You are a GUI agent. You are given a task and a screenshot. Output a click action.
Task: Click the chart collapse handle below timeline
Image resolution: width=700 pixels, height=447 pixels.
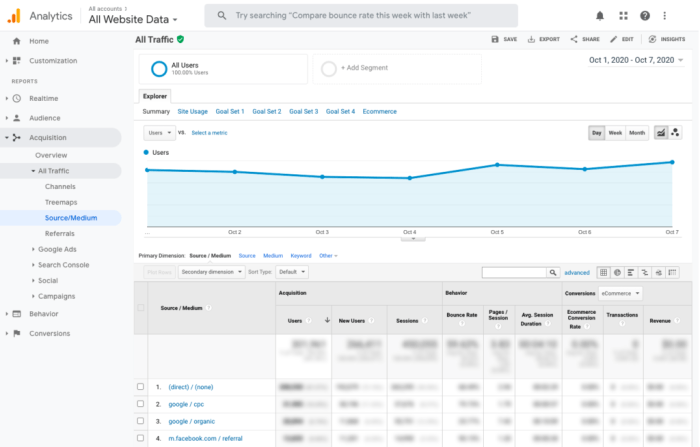413,239
